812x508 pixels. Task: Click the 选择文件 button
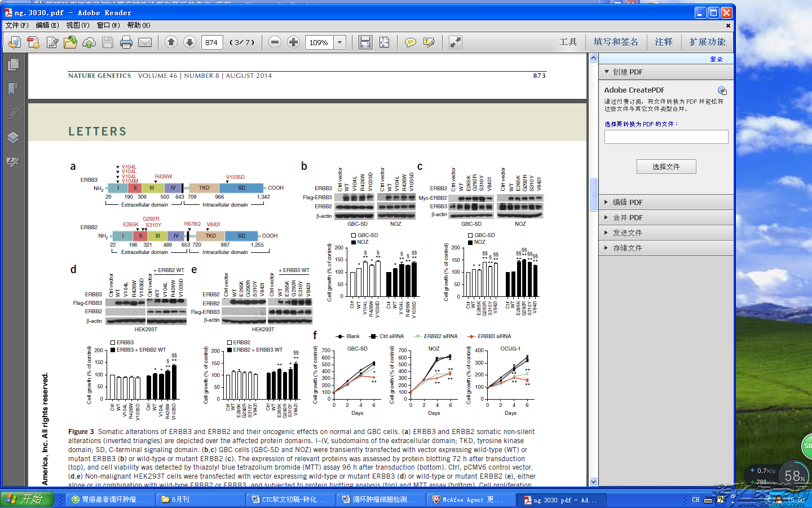tap(666, 167)
